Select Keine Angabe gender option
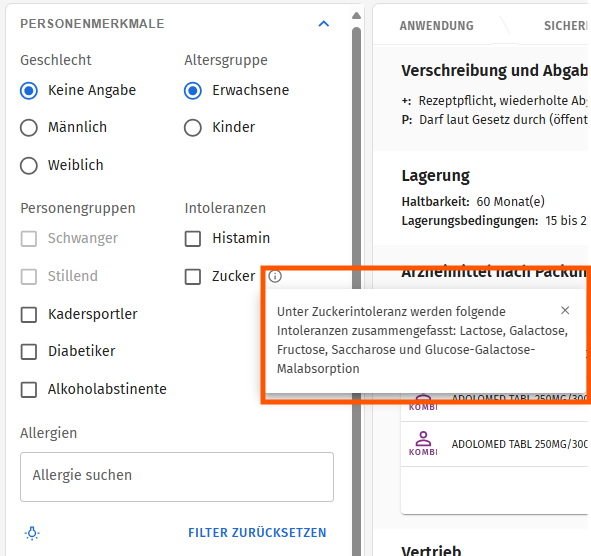The height and width of the screenshot is (556, 591). coord(29,90)
